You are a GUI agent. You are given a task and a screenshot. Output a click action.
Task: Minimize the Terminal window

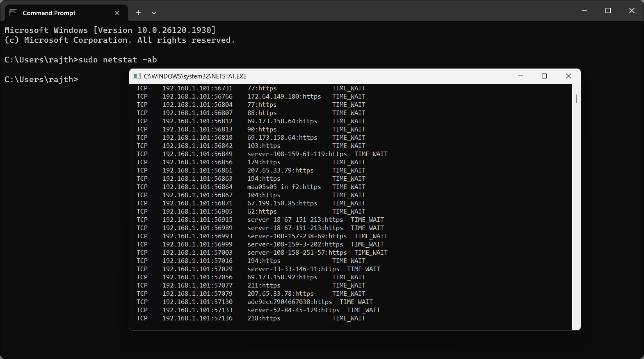pyautogui.click(x=584, y=11)
